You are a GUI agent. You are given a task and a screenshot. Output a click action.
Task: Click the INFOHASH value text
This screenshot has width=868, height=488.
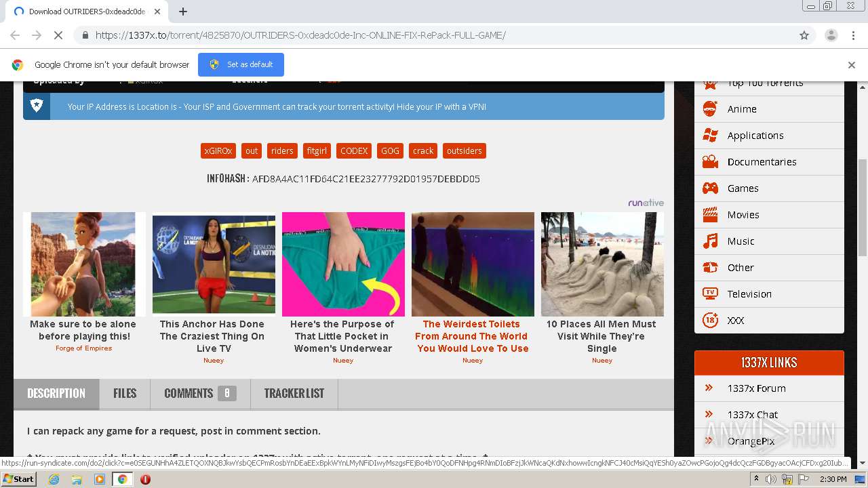(x=366, y=179)
